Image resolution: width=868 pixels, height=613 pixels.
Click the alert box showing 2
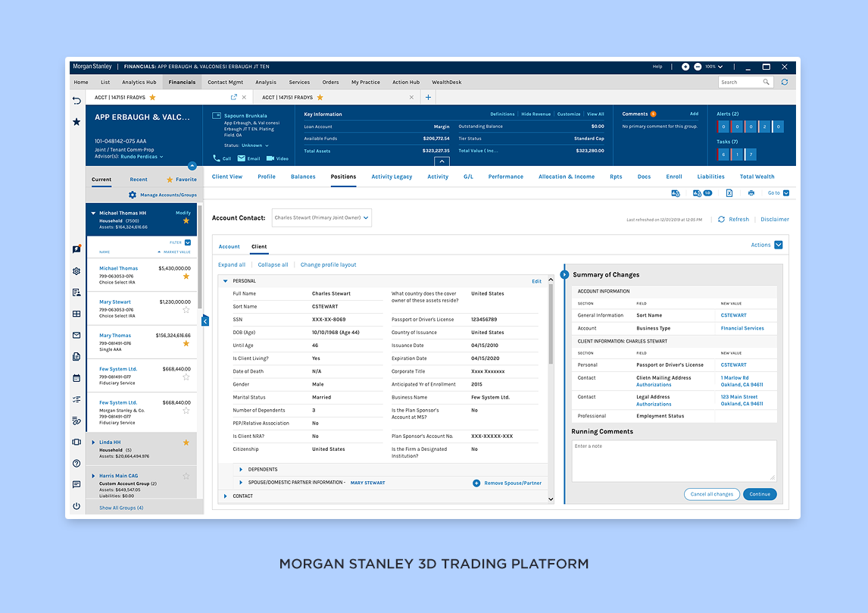[x=764, y=127]
